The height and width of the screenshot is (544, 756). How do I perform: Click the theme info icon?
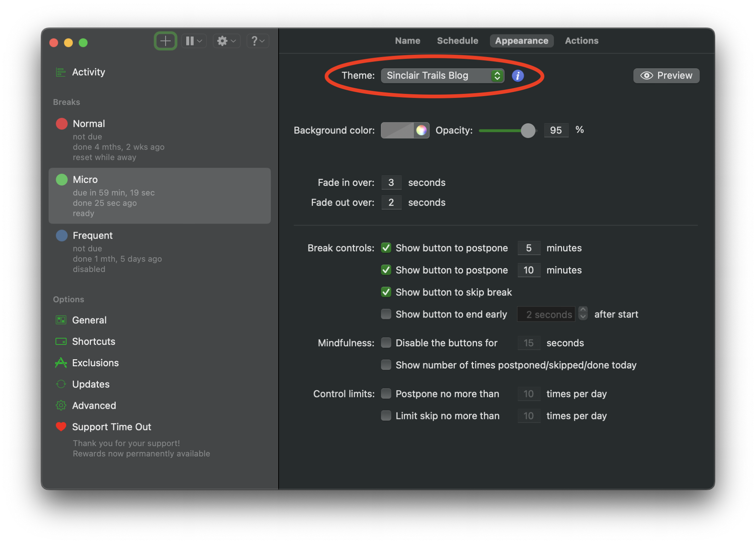(518, 76)
